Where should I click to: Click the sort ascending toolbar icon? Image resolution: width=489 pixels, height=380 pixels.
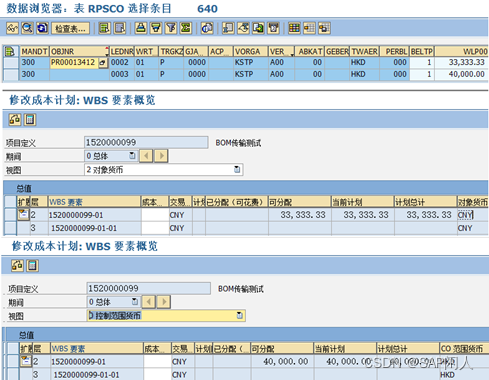click(x=141, y=28)
